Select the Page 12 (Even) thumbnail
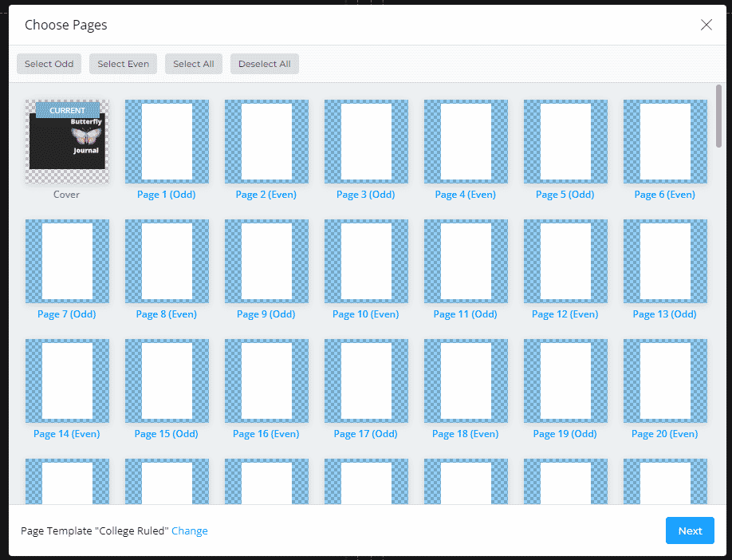Screen dimensions: 732x560 [x=566, y=261]
